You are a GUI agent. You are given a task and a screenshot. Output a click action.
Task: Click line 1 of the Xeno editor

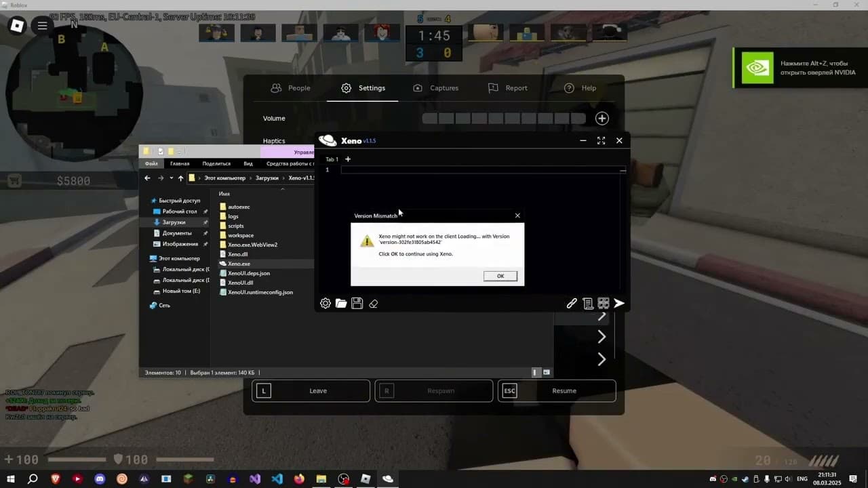(483, 169)
